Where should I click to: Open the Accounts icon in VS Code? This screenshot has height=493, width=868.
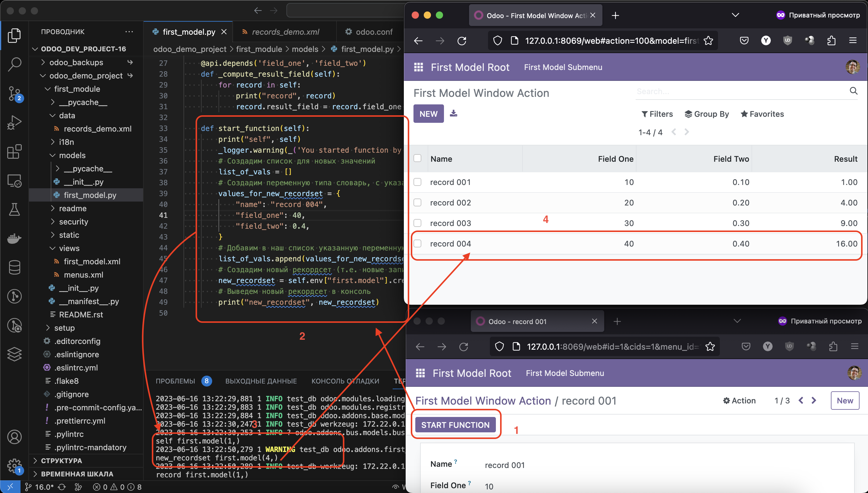pos(14,437)
